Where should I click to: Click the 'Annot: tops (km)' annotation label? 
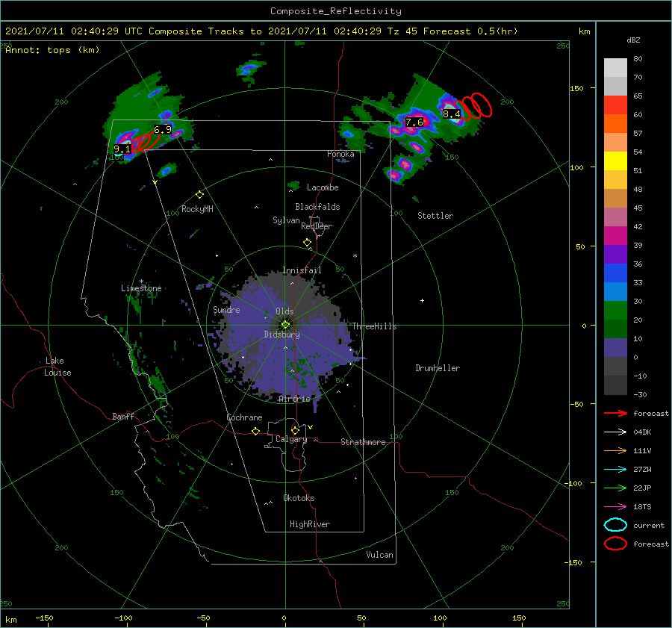[52, 50]
